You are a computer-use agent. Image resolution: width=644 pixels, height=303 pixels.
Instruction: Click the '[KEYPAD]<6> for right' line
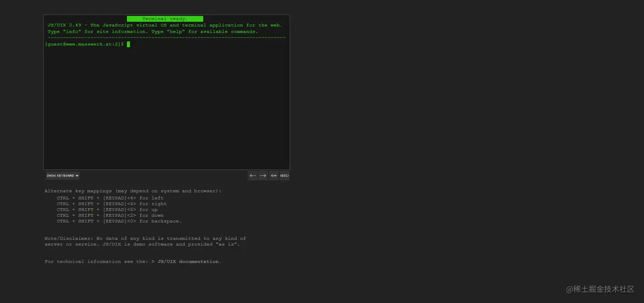[112, 204]
